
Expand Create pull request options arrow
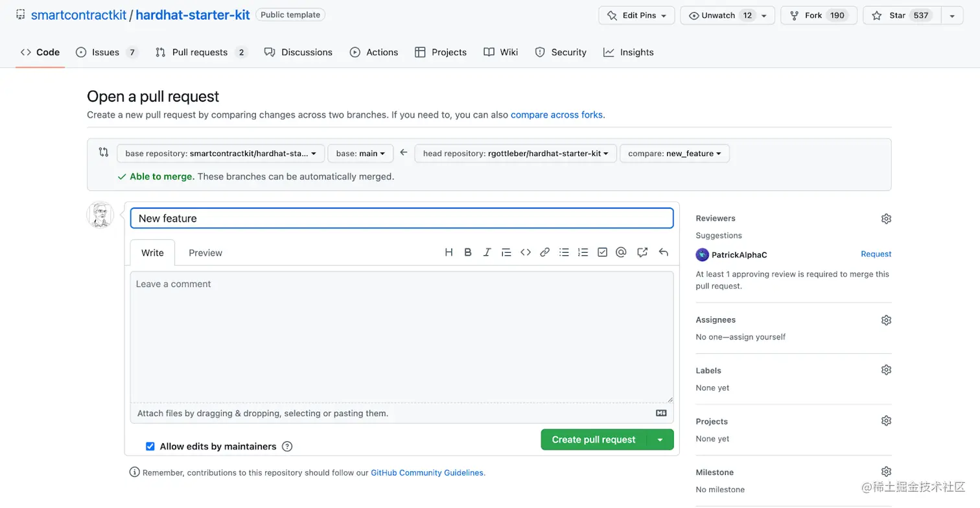tap(660, 439)
